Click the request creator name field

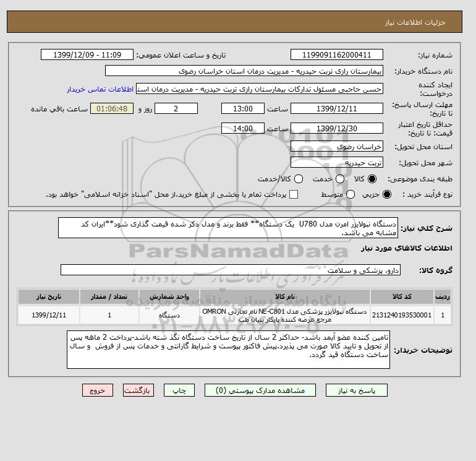point(260,89)
